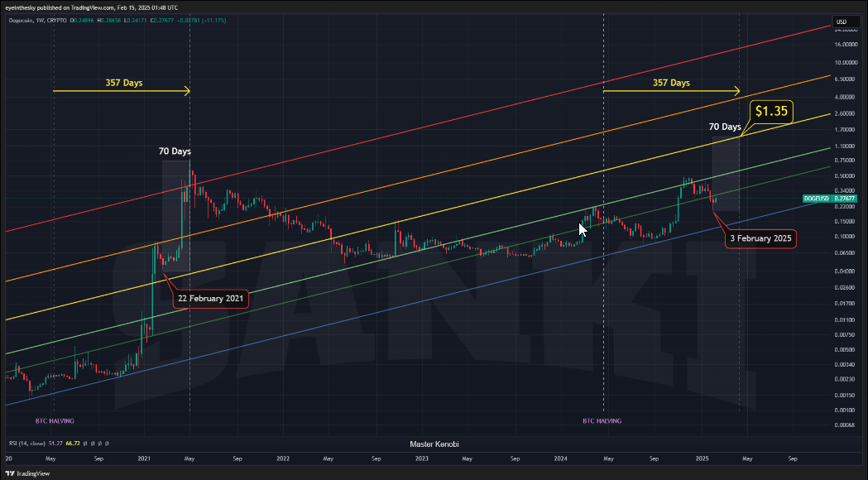Screen dimensions: 868x480
Task: Click the 2021 label on time axis
Action: click(x=144, y=457)
